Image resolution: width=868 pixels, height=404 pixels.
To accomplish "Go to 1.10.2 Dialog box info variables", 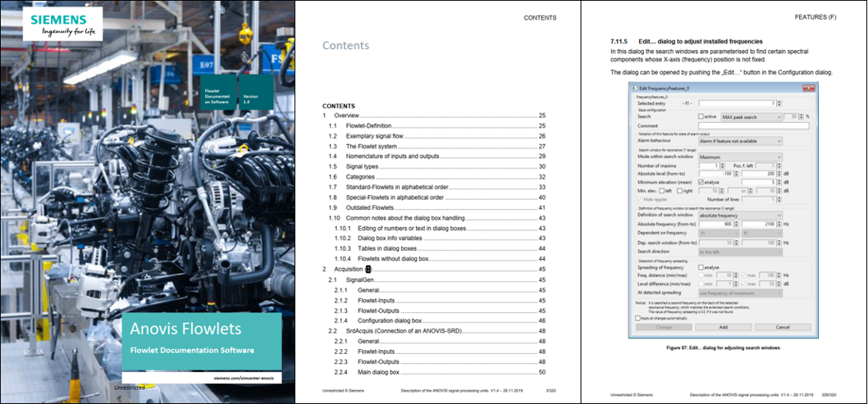I will [440, 238].
